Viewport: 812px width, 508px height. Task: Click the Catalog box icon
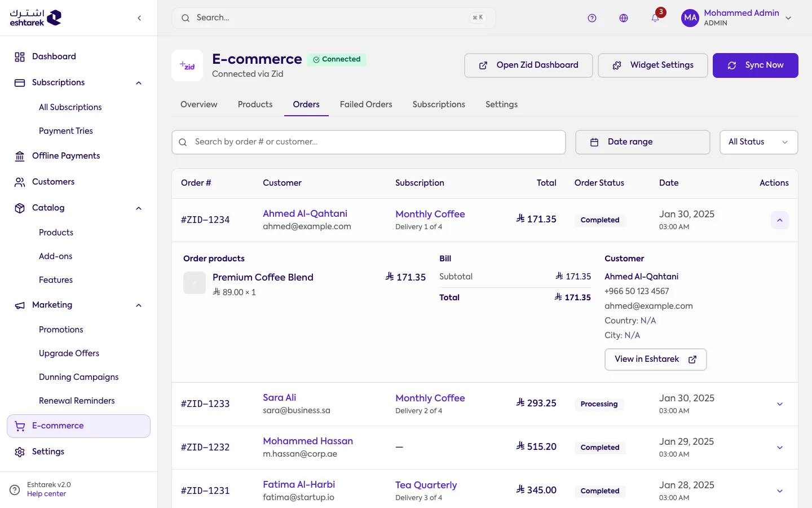coord(20,208)
